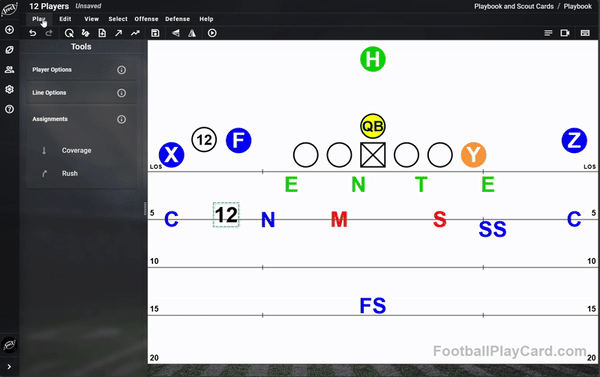Open the Edit menu
600x377 pixels.
click(65, 19)
